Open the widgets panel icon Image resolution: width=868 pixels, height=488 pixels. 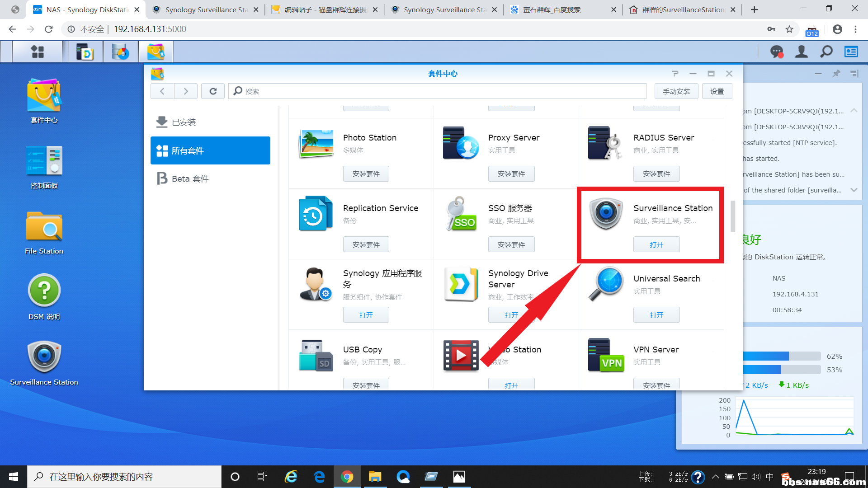coord(851,52)
